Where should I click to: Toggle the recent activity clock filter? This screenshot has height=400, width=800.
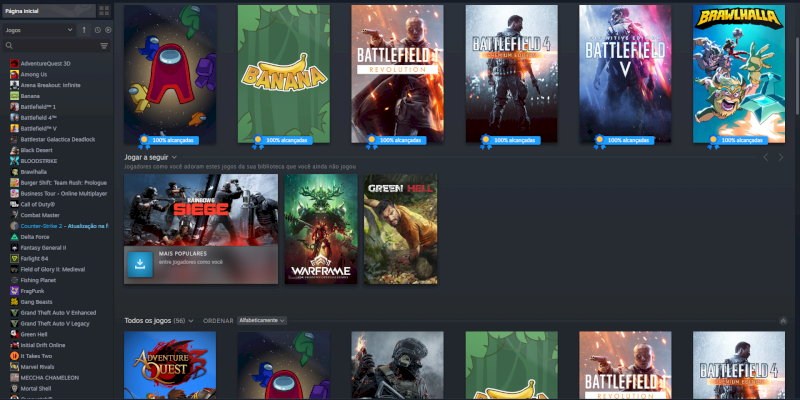pyautogui.click(x=97, y=30)
